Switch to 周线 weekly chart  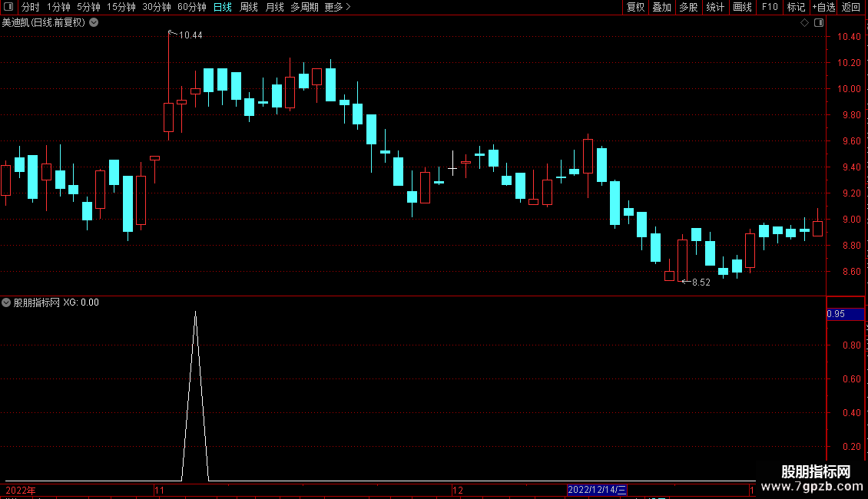coord(249,7)
